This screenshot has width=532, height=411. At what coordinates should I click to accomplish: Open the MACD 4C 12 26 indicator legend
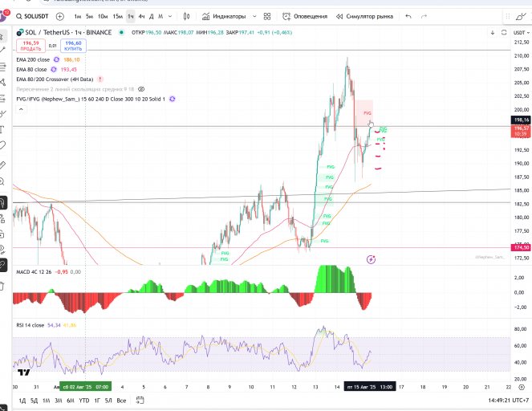pyautogui.click(x=34, y=272)
